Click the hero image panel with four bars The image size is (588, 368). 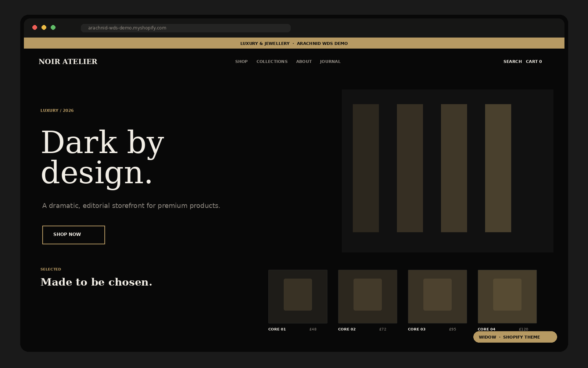(448, 171)
